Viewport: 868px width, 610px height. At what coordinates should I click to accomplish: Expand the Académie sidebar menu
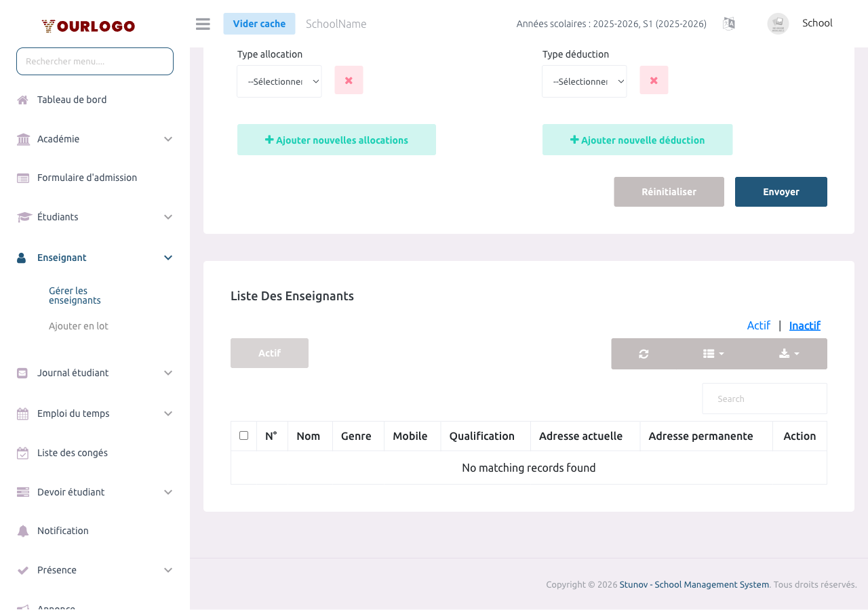click(95, 139)
